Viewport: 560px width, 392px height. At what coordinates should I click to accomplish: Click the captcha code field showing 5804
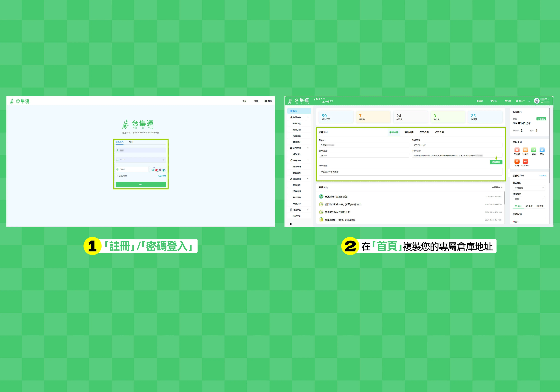(132, 169)
